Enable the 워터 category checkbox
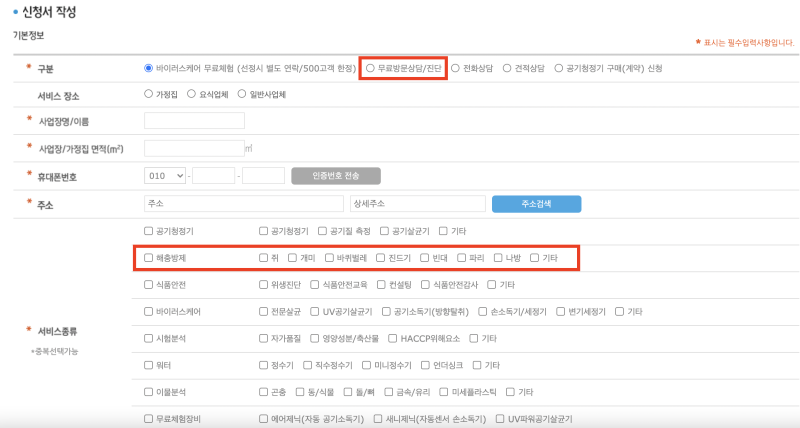The image size is (800, 428). point(148,365)
